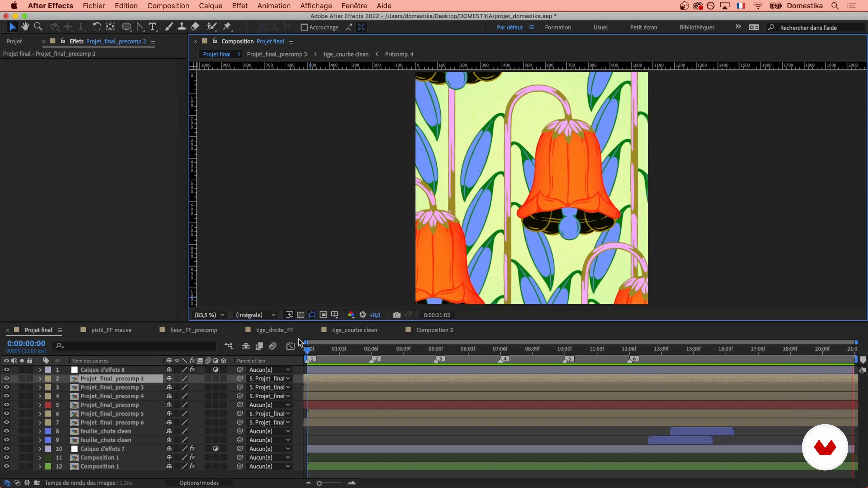Image resolution: width=868 pixels, height=488 pixels.
Task: Open the Effet menu
Action: [x=240, y=6]
